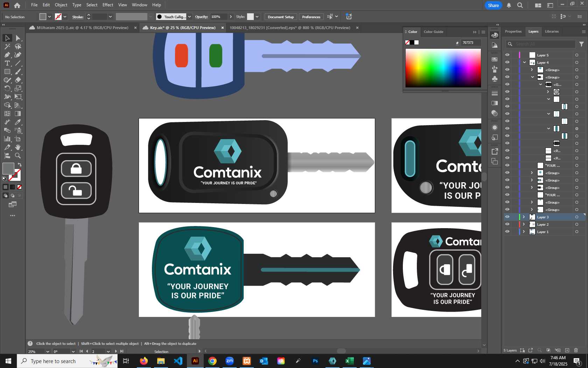Select the Line Segment tool
Screen dimensions: 588x368
coord(18,63)
